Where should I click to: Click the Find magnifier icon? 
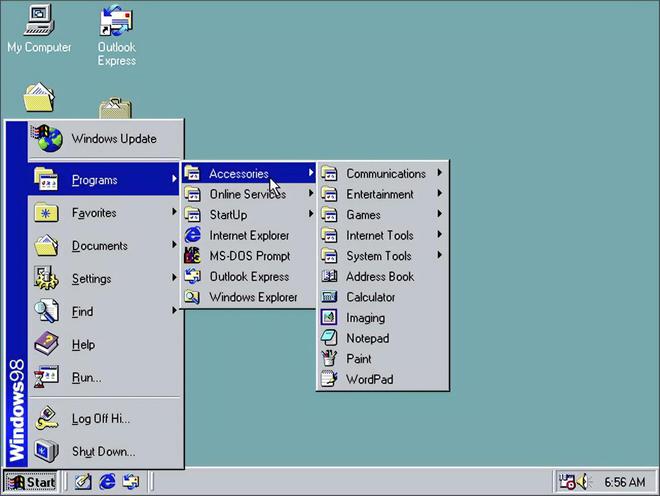[46, 311]
